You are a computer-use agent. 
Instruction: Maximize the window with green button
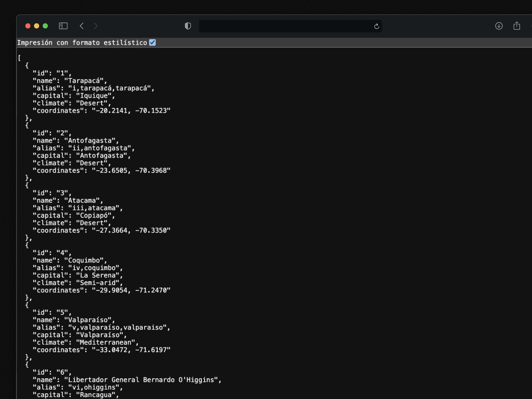pos(45,26)
